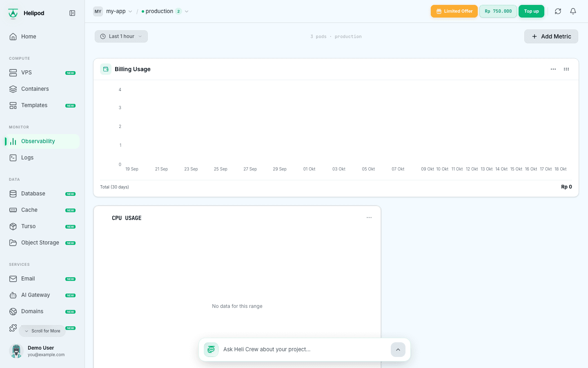This screenshot has width=588, height=368.
Task: Click the Add Metric button
Action: (x=551, y=36)
